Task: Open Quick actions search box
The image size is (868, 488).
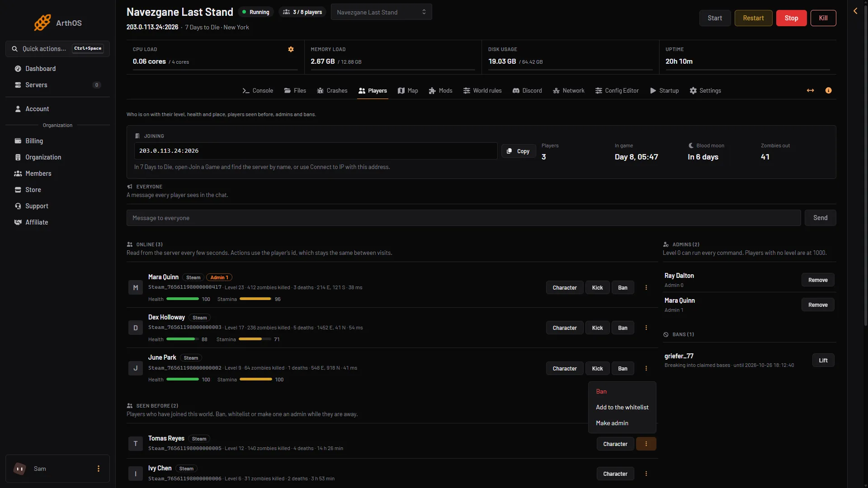Action: point(57,49)
